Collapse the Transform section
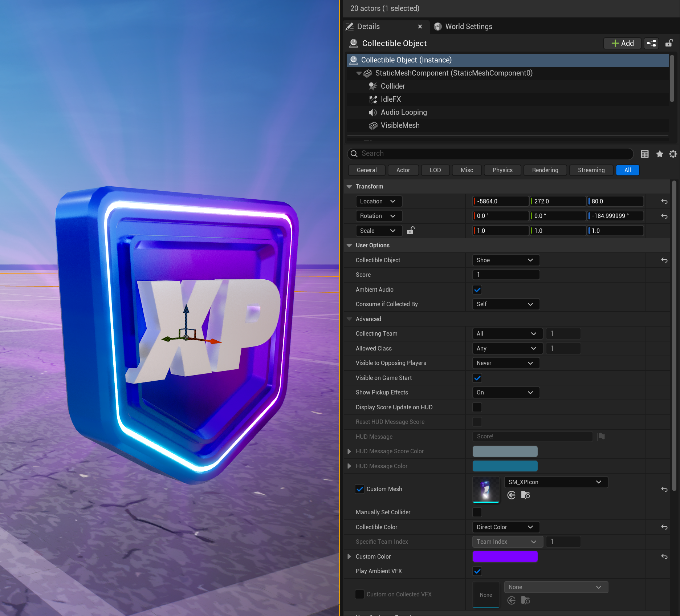680x616 pixels. coord(349,186)
